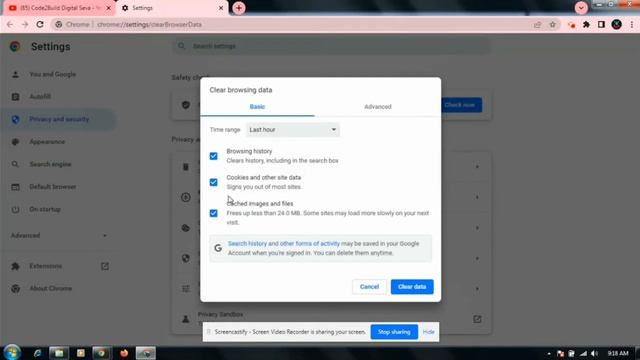The image size is (640, 360).
Task: Open the network signal tray icon
Action: 583,353
